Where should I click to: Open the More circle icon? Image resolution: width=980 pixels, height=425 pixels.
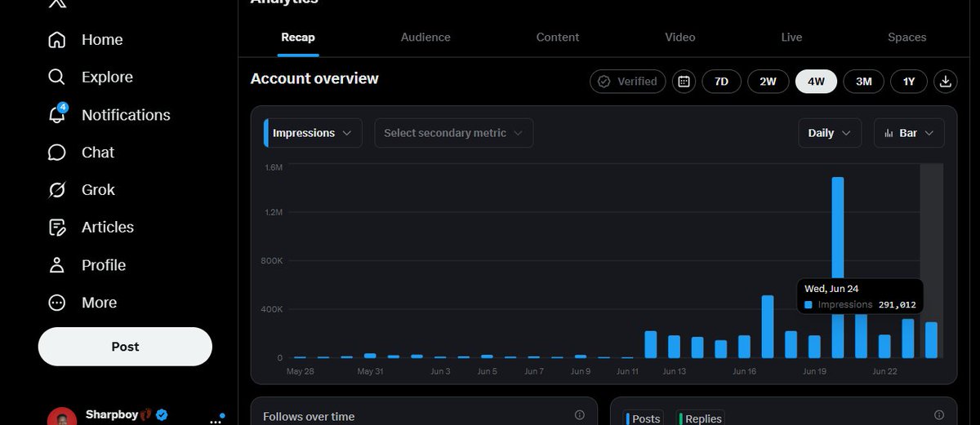pyautogui.click(x=56, y=303)
